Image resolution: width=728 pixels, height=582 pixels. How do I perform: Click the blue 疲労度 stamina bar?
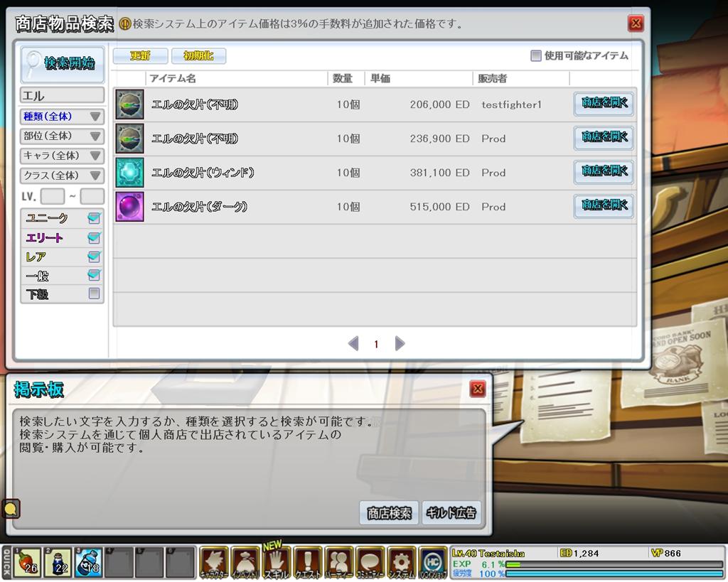coord(614,573)
